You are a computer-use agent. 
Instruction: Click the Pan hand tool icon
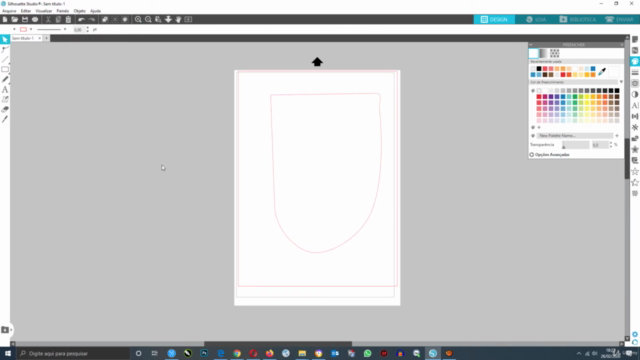point(178,19)
